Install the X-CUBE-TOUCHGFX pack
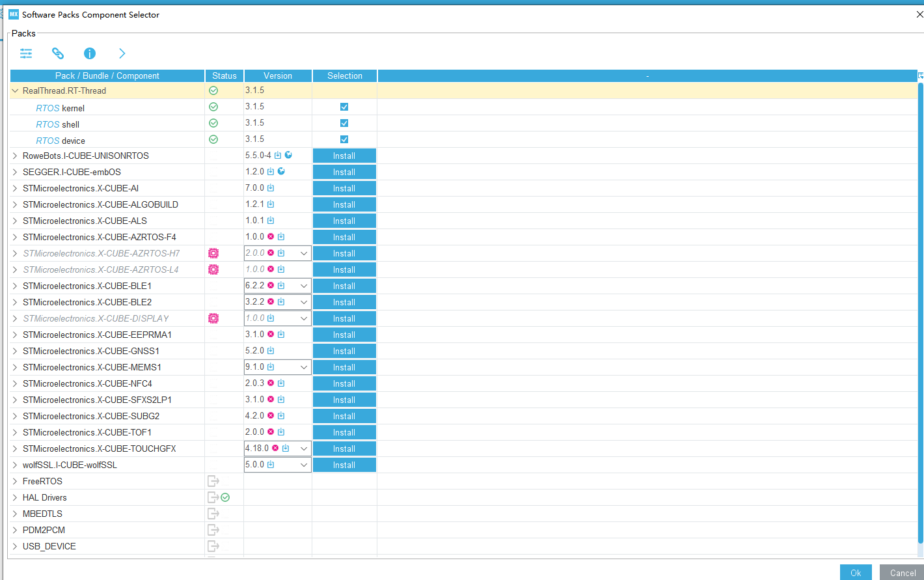Viewport: 924px width, 580px height. (x=344, y=449)
